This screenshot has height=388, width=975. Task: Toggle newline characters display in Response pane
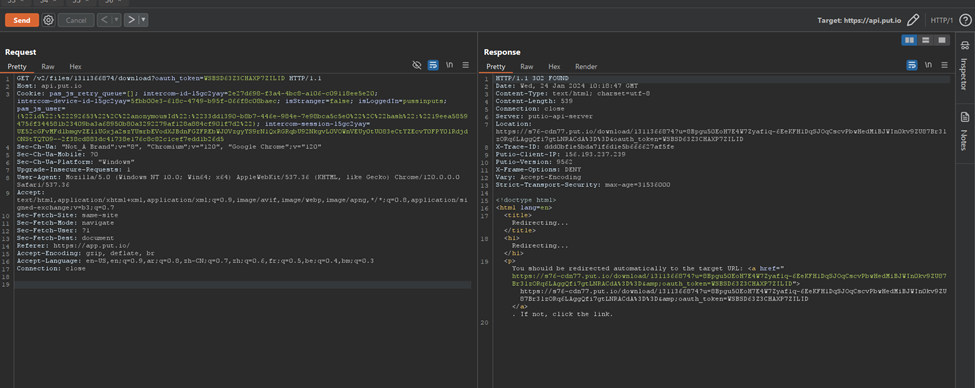coord(928,65)
